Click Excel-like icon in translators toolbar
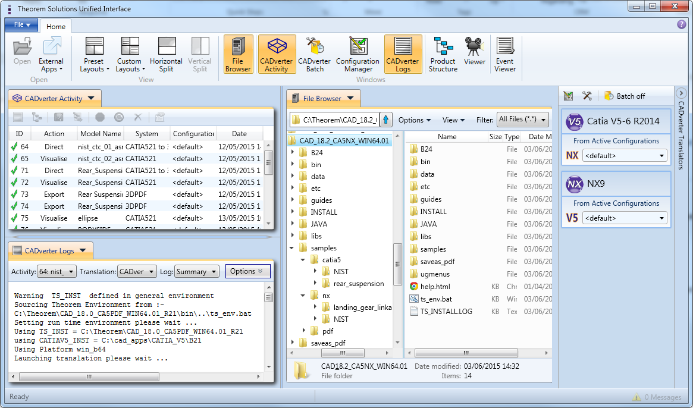The width and height of the screenshot is (693, 408). tap(568, 96)
